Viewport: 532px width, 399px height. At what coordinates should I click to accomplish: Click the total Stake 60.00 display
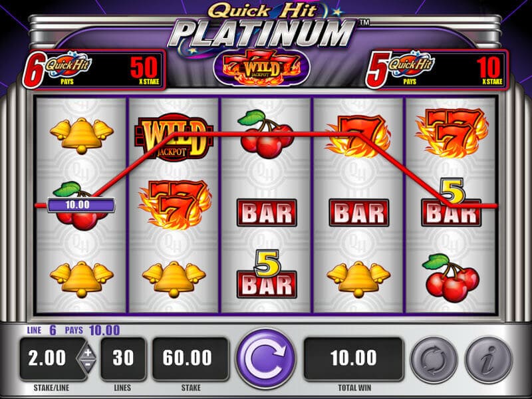point(190,359)
